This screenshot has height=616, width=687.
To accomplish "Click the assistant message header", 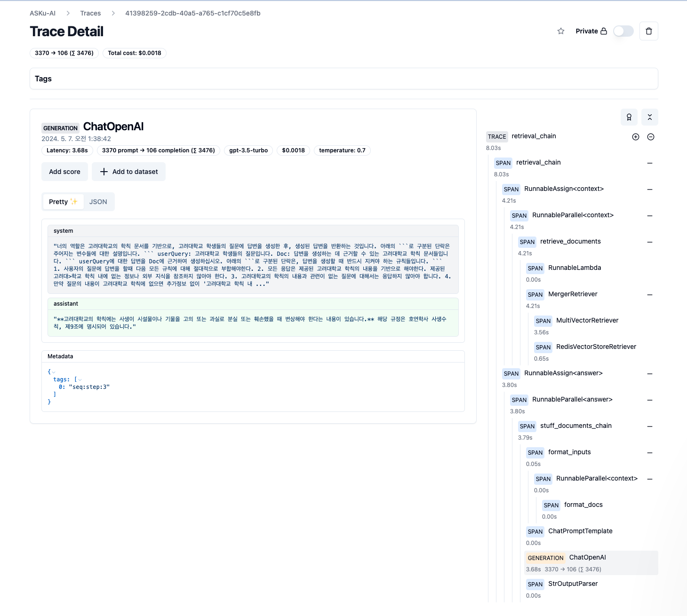I will click(253, 304).
